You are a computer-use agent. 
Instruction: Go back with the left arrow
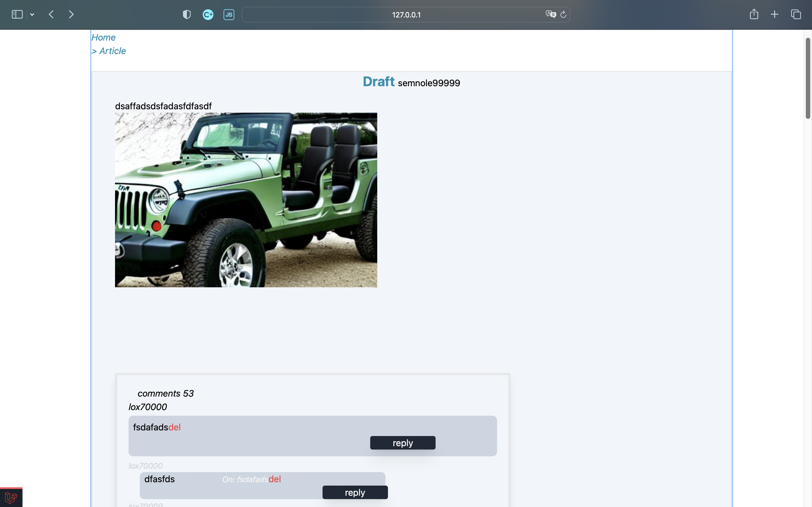51,14
